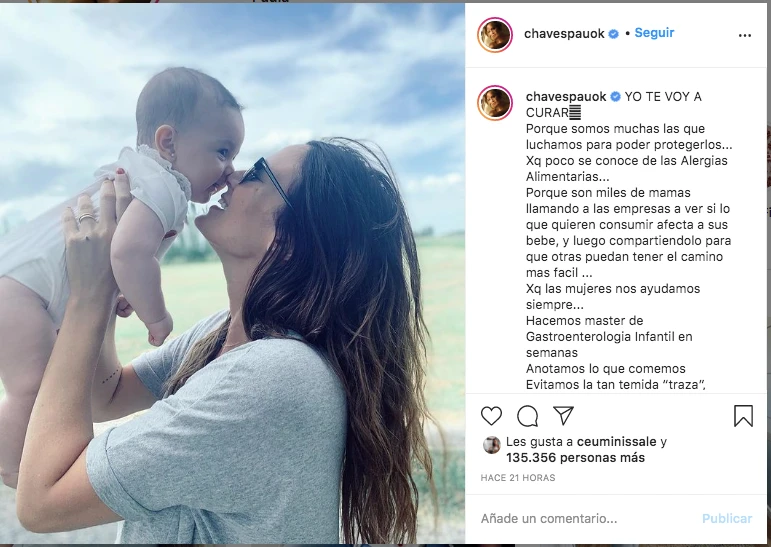Viewport: 771px width, 547px height.
Task: Open the three-dot more options menu
Action: 744,35
